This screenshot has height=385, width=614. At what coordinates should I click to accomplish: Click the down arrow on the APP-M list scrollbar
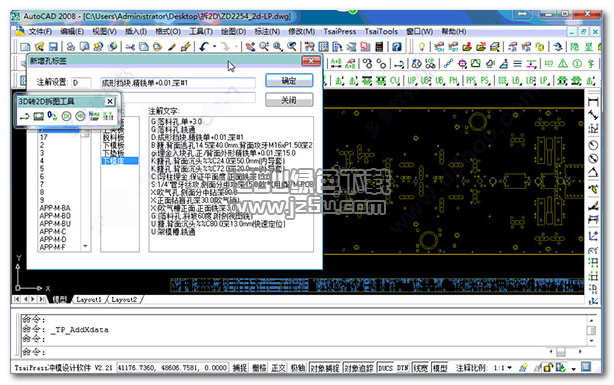85,246
